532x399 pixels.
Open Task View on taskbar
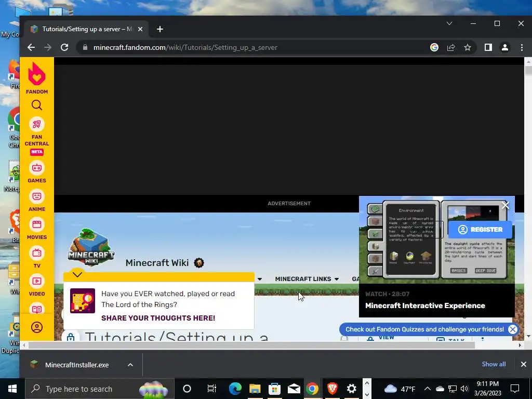[212, 389]
